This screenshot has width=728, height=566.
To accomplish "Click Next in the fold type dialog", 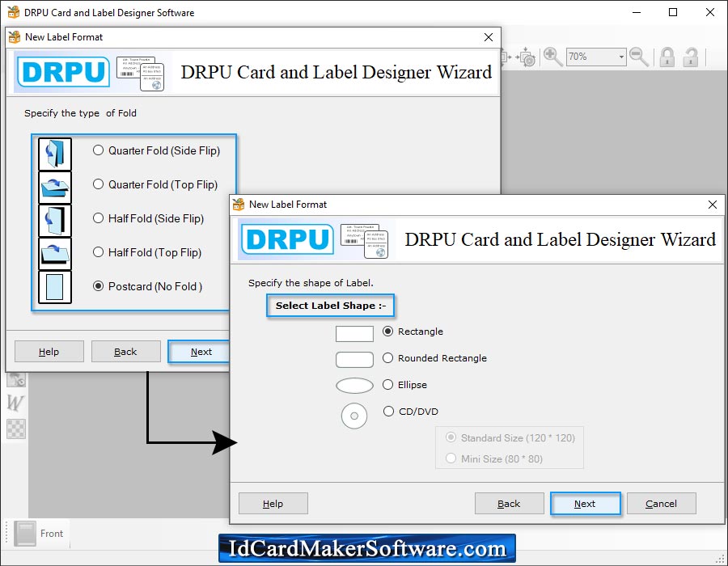I will [x=200, y=352].
